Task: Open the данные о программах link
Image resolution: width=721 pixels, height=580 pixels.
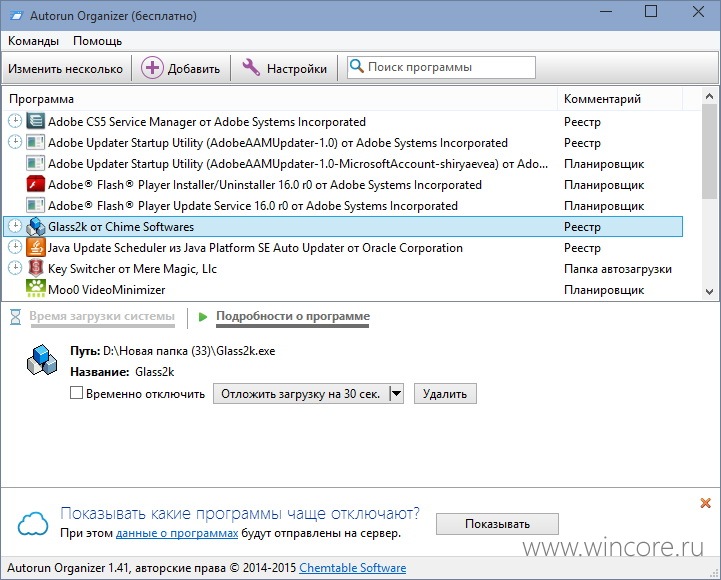Action: tap(177, 534)
